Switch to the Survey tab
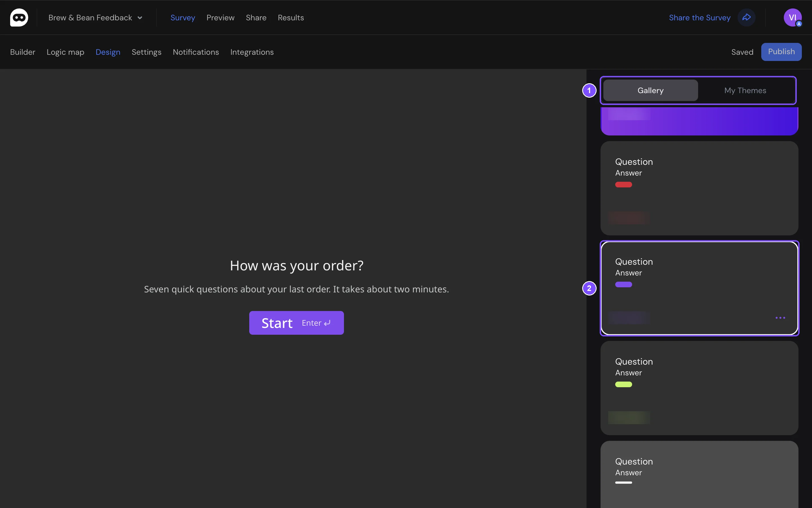This screenshot has width=812, height=508. (182, 17)
